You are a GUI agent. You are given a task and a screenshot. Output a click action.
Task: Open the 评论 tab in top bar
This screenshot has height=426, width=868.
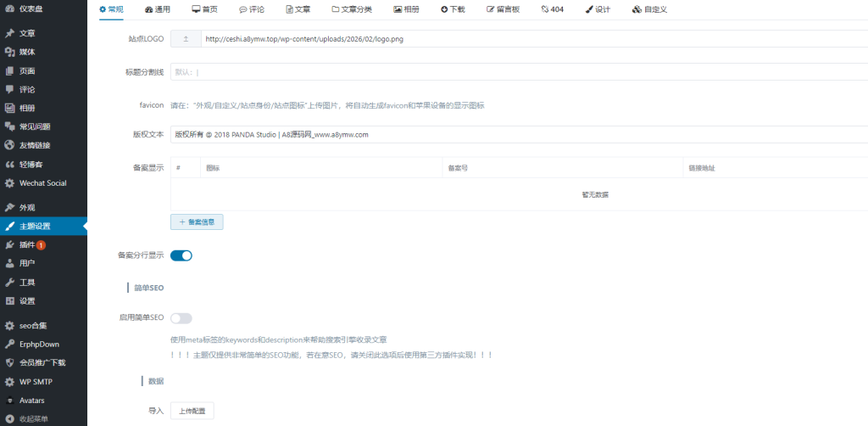pyautogui.click(x=252, y=9)
